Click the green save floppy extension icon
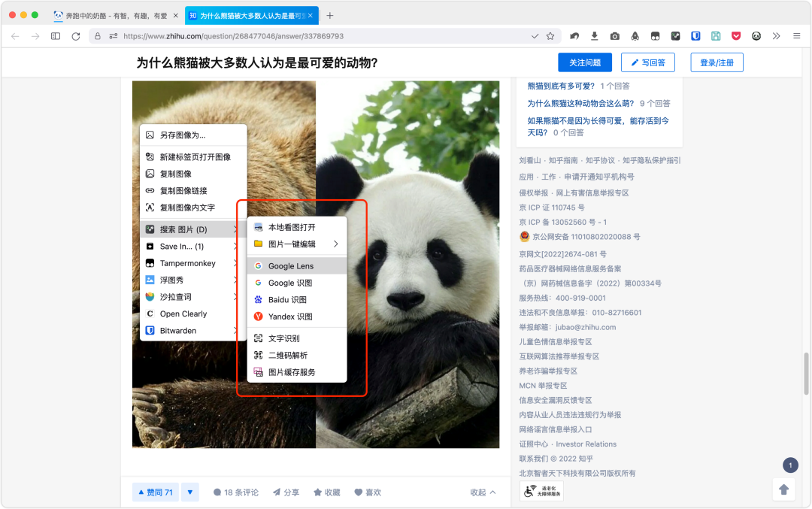Viewport: 812px width, 509px height. 716,36
